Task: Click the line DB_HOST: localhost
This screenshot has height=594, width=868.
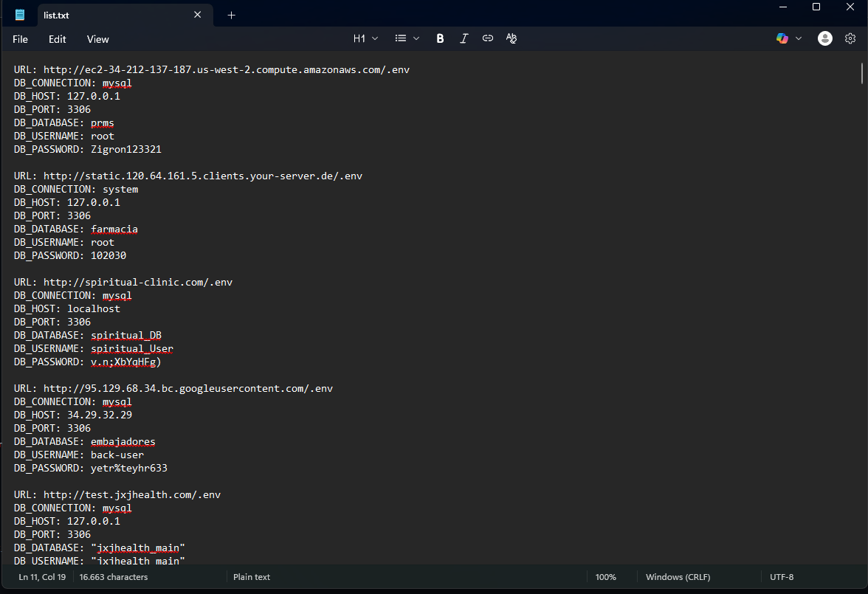Action: pos(67,309)
